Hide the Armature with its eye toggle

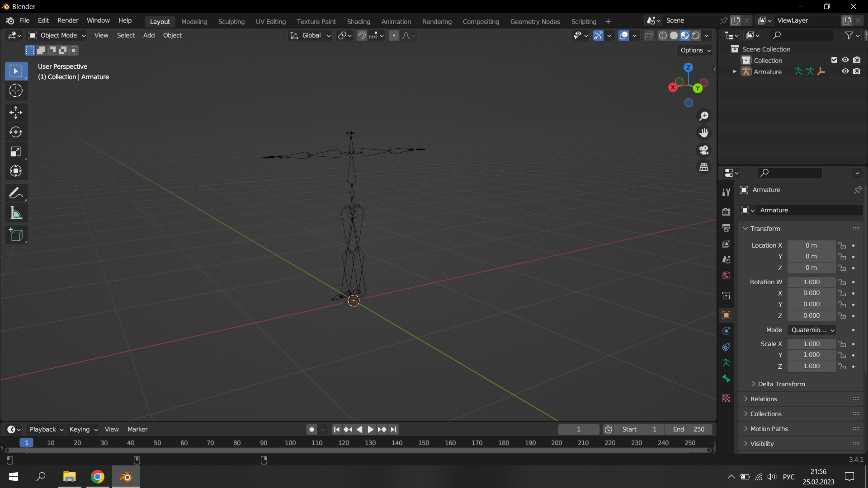845,71
